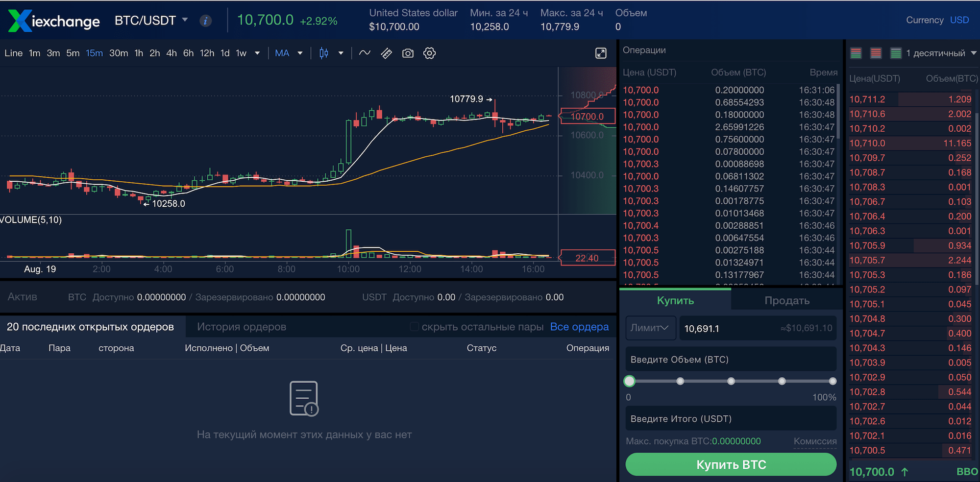This screenshot has height=482, width=980.
Task: Open chart settings gear
Action: point(430,53)
